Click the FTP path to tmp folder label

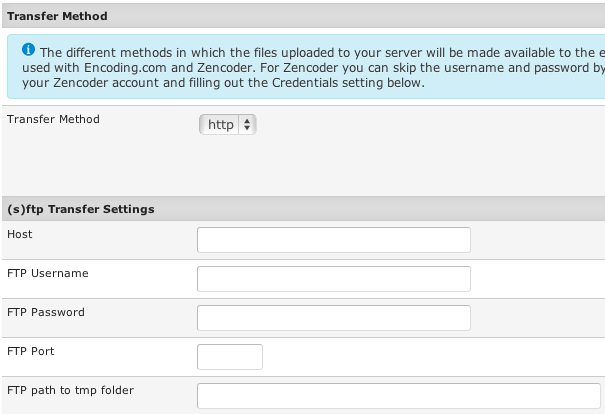click(70, 390)
